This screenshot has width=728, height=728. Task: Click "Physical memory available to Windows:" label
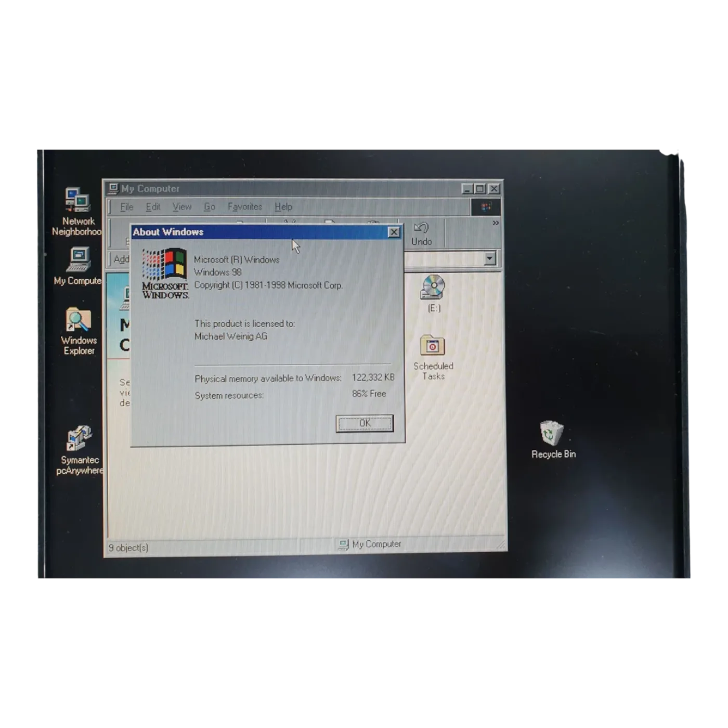pyautogui.click(x=268, y=378)
